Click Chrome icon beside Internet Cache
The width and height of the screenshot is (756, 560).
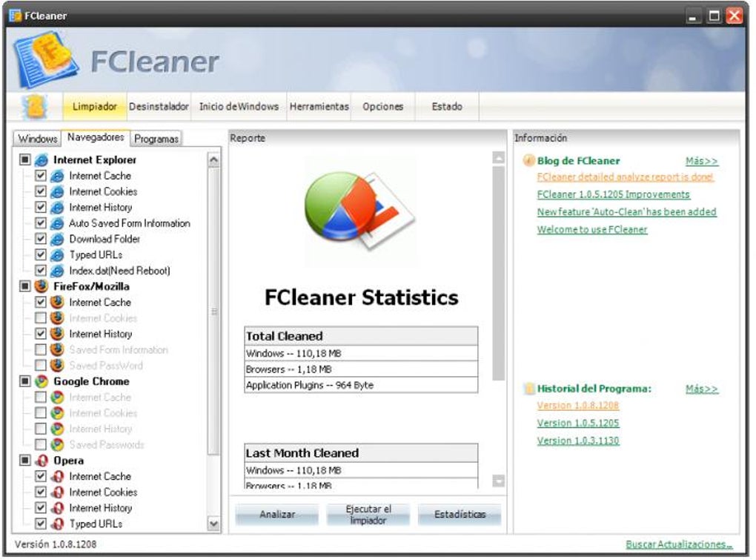57,397
